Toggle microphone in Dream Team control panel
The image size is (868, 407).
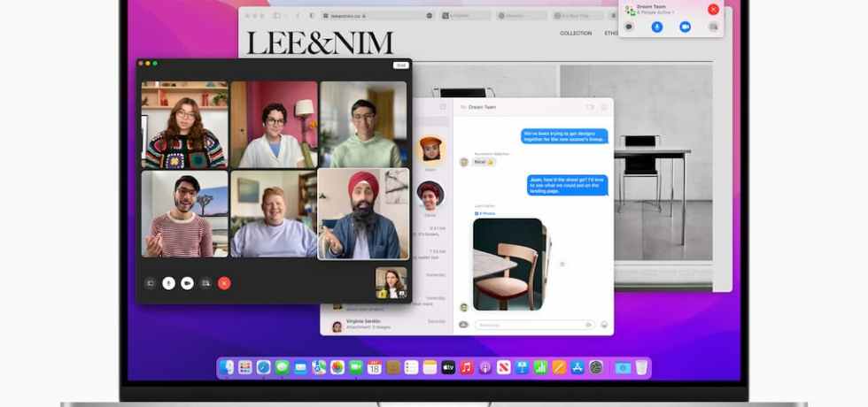(x=656, y=27)
